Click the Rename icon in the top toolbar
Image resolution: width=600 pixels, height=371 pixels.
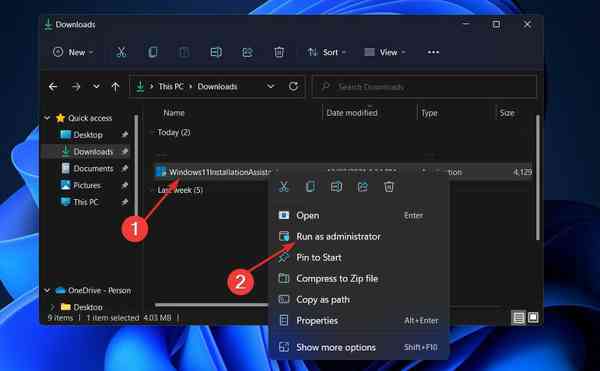pos(216,52)
